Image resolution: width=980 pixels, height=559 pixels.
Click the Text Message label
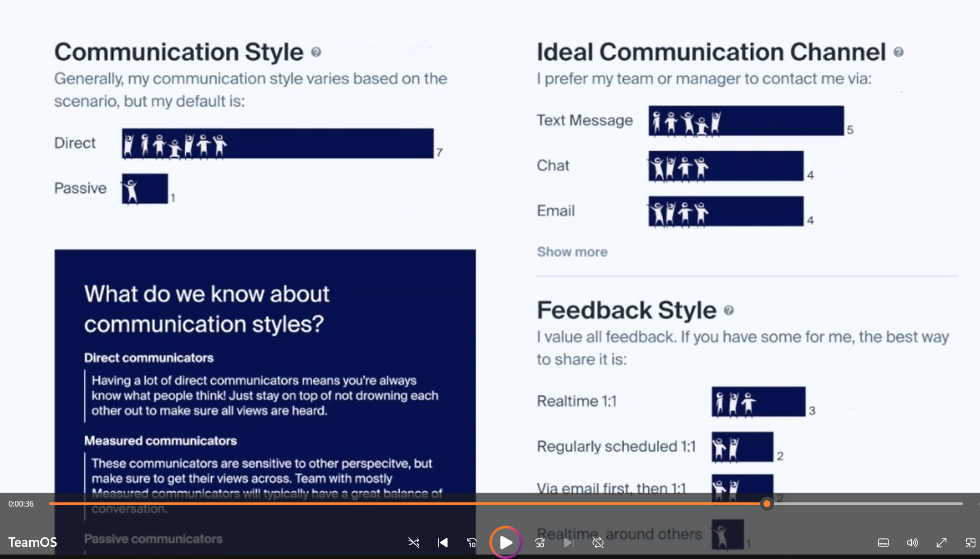pos(585,121)
